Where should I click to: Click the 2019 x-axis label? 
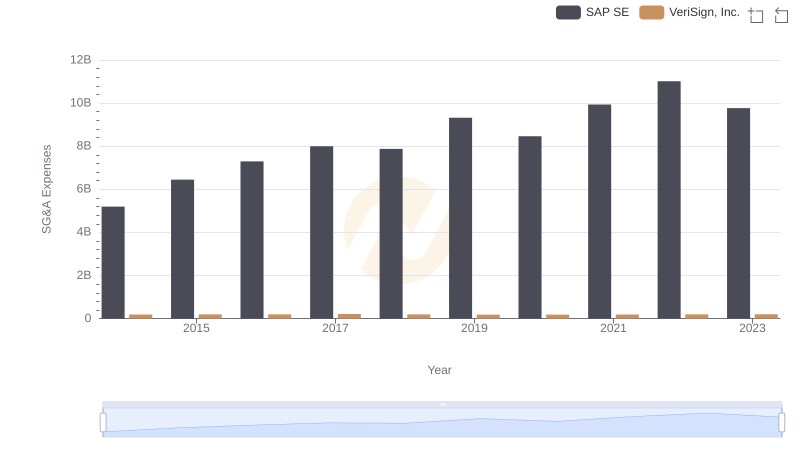click(x=474, y=328)
